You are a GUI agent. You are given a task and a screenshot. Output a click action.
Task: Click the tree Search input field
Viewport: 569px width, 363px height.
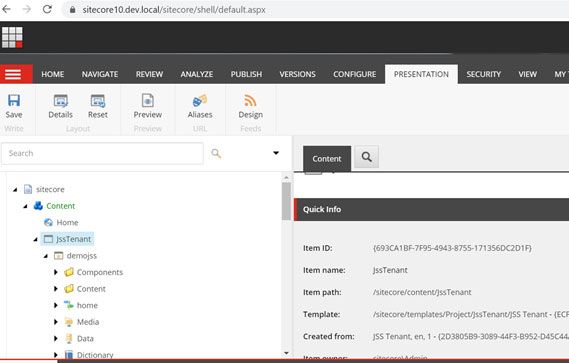point(102,153)
